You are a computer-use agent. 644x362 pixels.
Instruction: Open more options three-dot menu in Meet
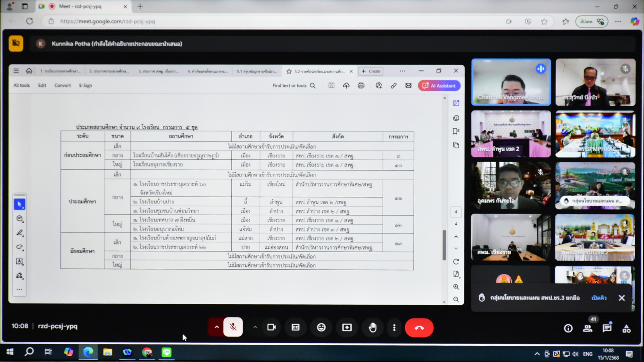394,327
